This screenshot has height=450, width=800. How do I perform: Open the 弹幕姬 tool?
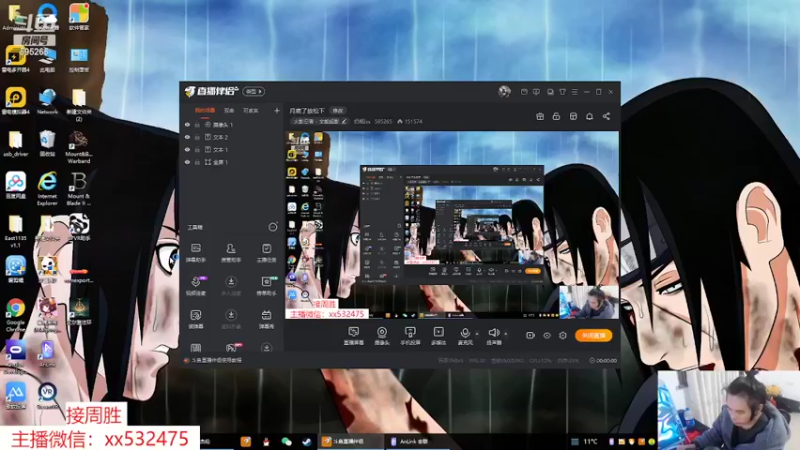click(266, 319)
